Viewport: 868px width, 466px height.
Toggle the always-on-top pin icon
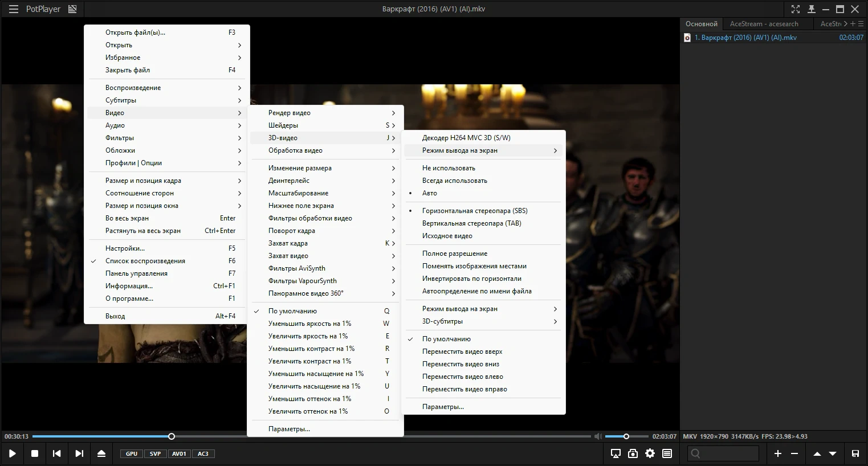coord(812,9)
